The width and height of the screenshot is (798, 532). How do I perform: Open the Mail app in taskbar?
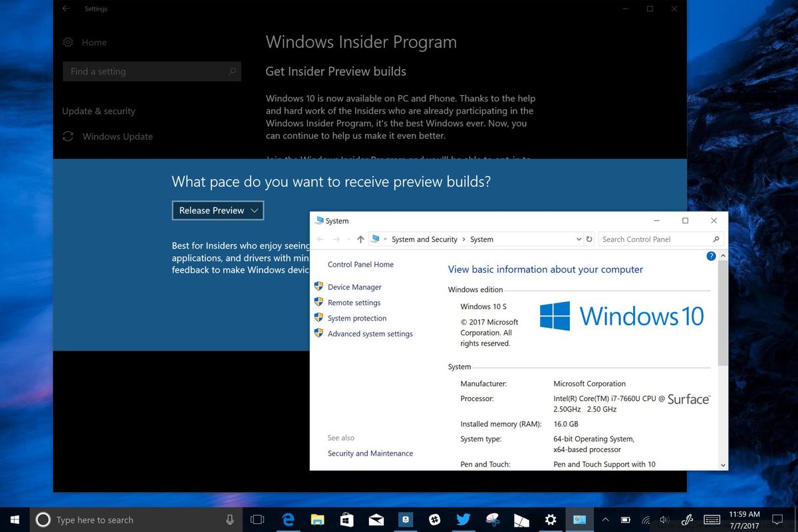click(376, 519)
